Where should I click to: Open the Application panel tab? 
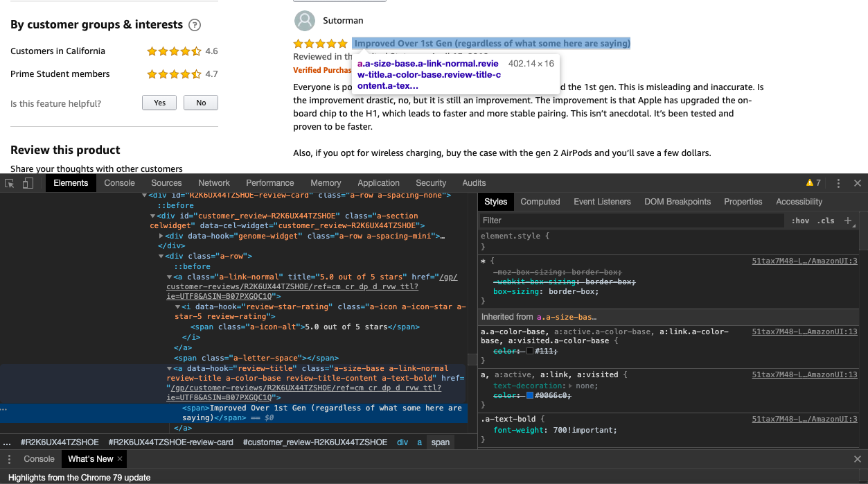click(x=378, y=183)
